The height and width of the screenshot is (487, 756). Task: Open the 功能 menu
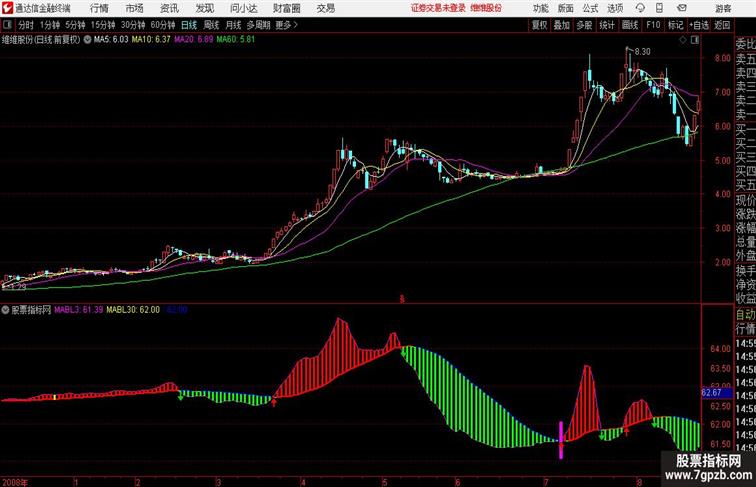point(540,8)
